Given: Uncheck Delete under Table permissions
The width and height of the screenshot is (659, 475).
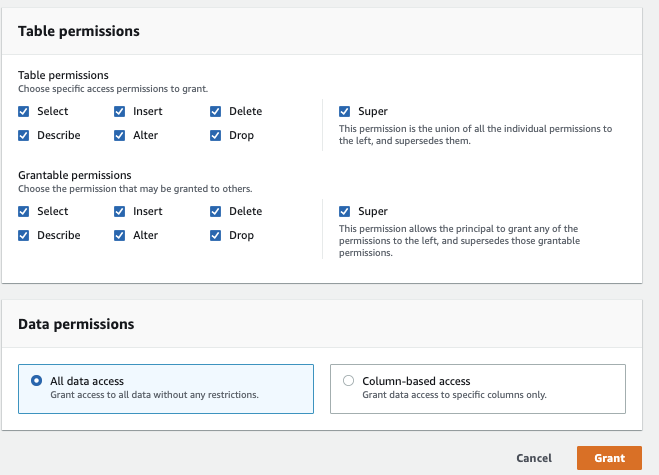Looking at the screenshot, I should [x=216, y=111].
